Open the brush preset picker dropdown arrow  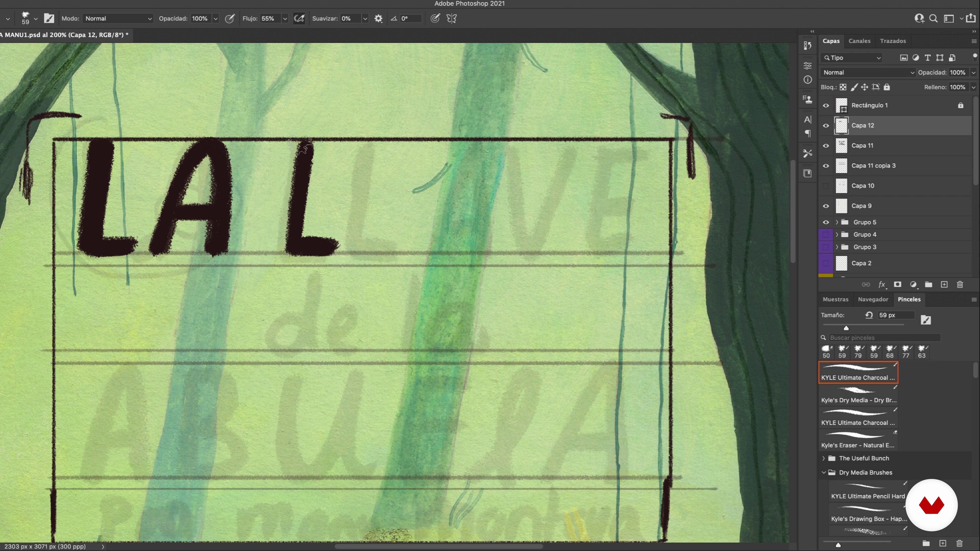pyautogui.click(x=36, y=19)
